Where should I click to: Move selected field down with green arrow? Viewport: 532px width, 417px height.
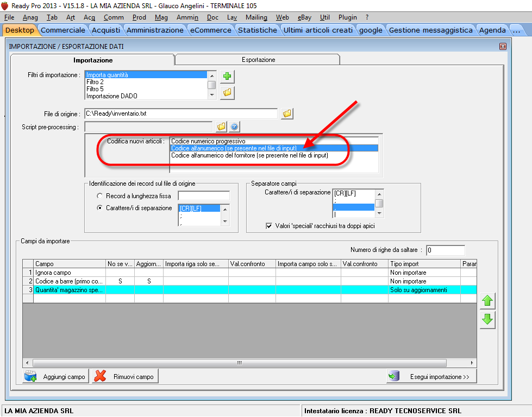487,320
